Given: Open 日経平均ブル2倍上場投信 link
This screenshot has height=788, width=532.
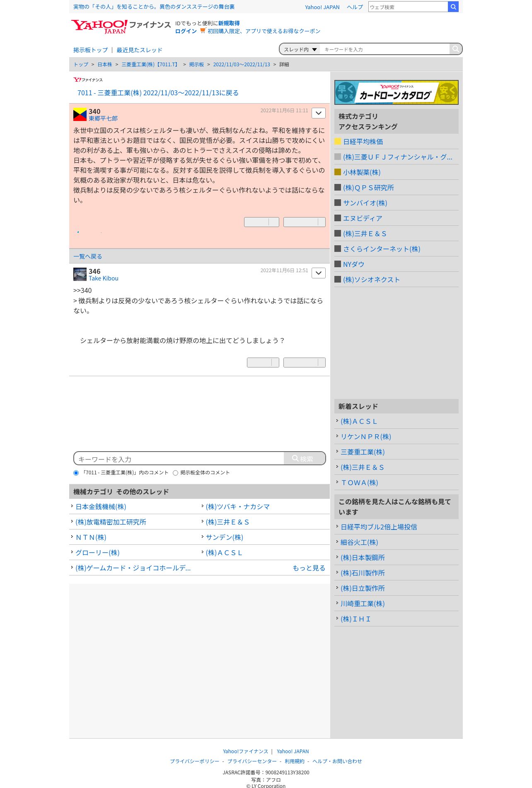Looking at the screenshot, I should (x=379, y=527).
